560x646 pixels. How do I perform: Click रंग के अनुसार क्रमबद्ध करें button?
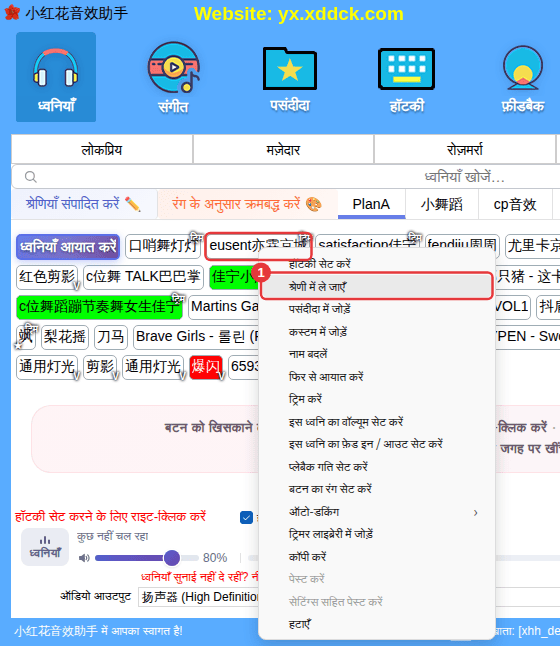[247, 204]
